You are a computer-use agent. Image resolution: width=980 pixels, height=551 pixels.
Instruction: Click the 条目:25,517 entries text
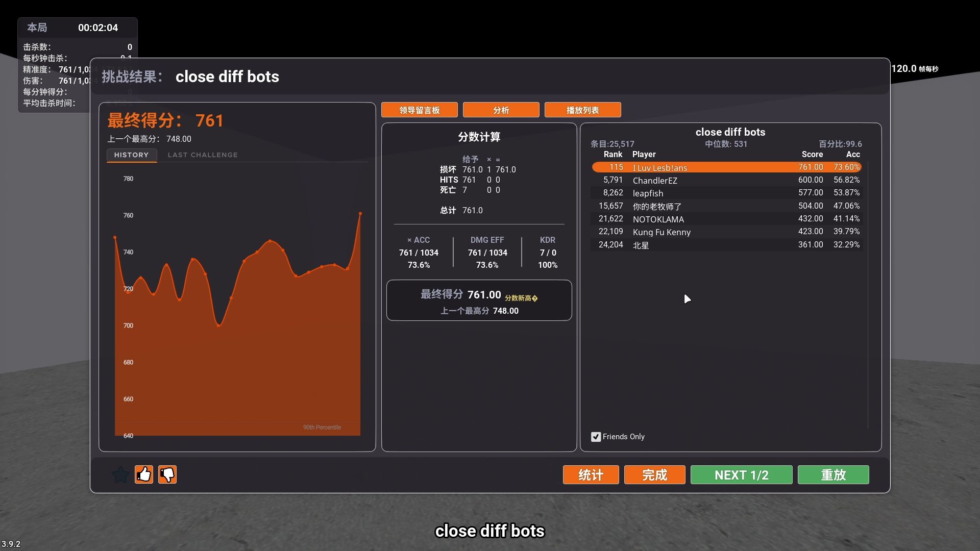[612, 144]
